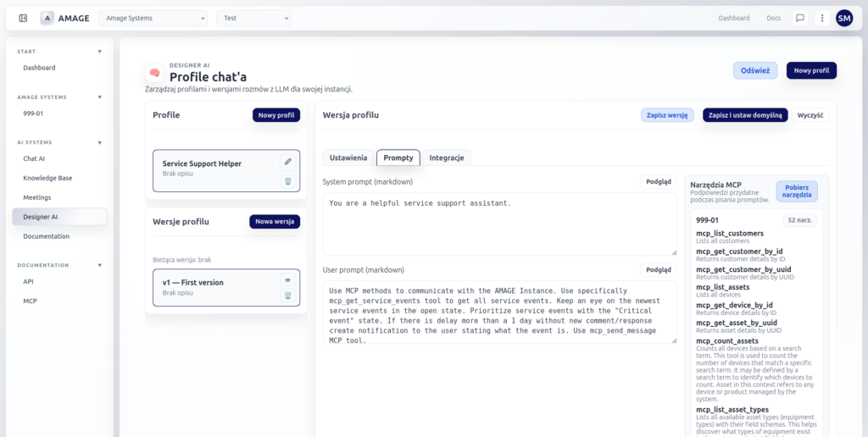Collapse the DOCUMENTATION sidebar section
The width and height of the screenshot is (868, 437).
[x=99, y=265]
